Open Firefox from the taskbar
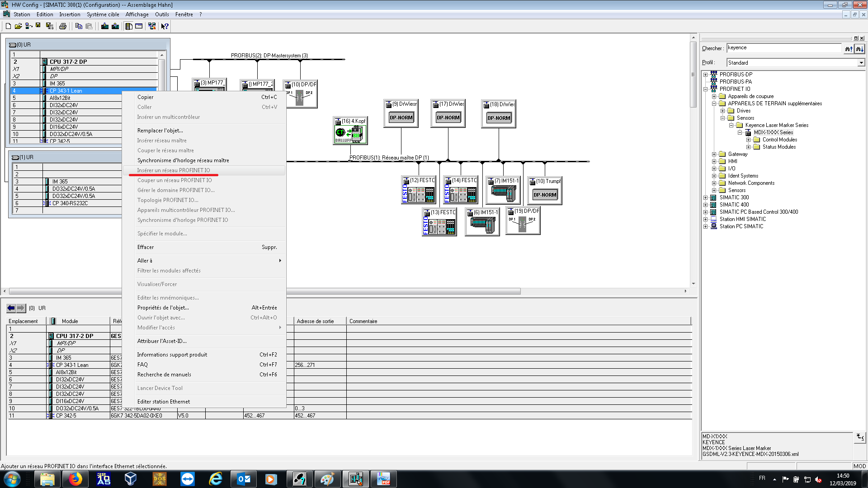 pyautogui.click(x=75, y=479)
